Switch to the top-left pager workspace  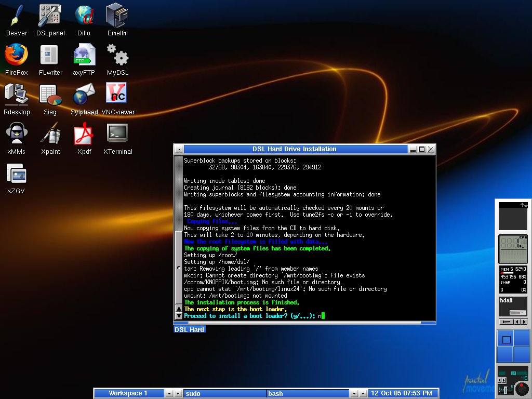[505, 338]
